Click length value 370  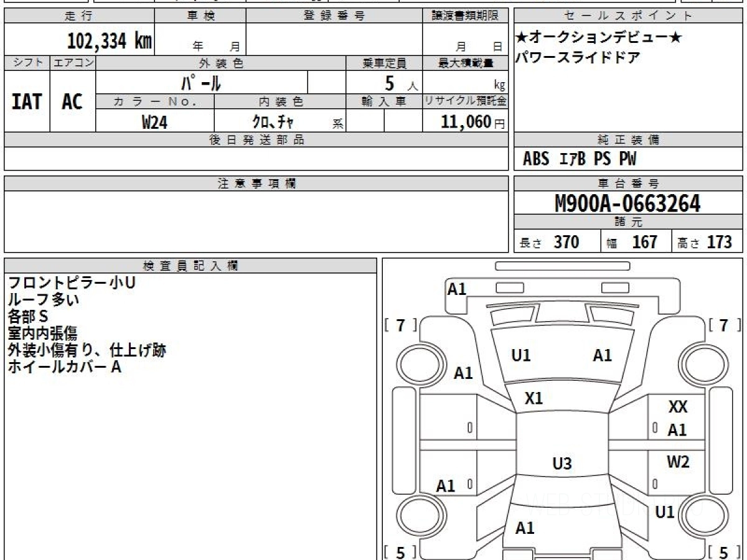[x=566, y=242]
